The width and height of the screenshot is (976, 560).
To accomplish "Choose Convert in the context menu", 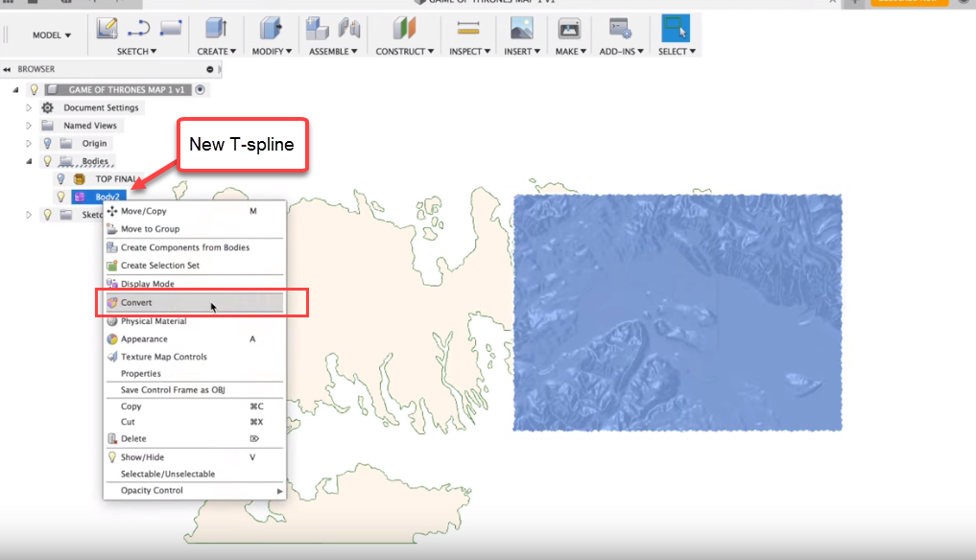I will point(194,302).
